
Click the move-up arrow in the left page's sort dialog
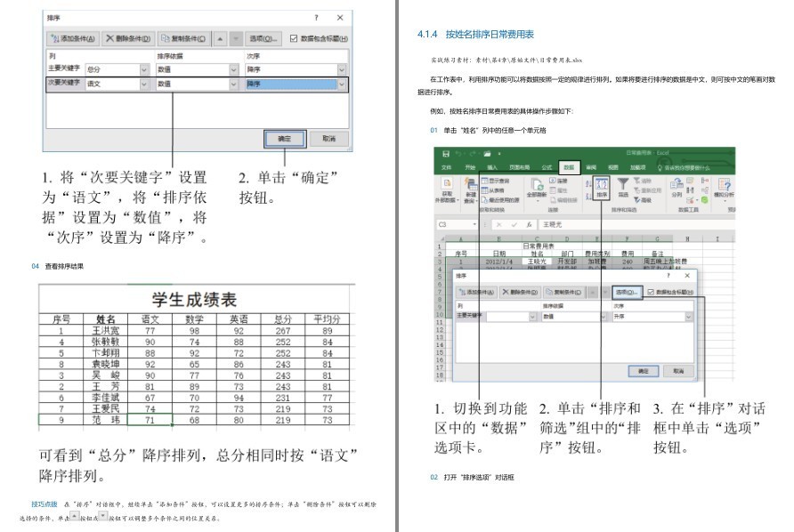tap(220, 38)
